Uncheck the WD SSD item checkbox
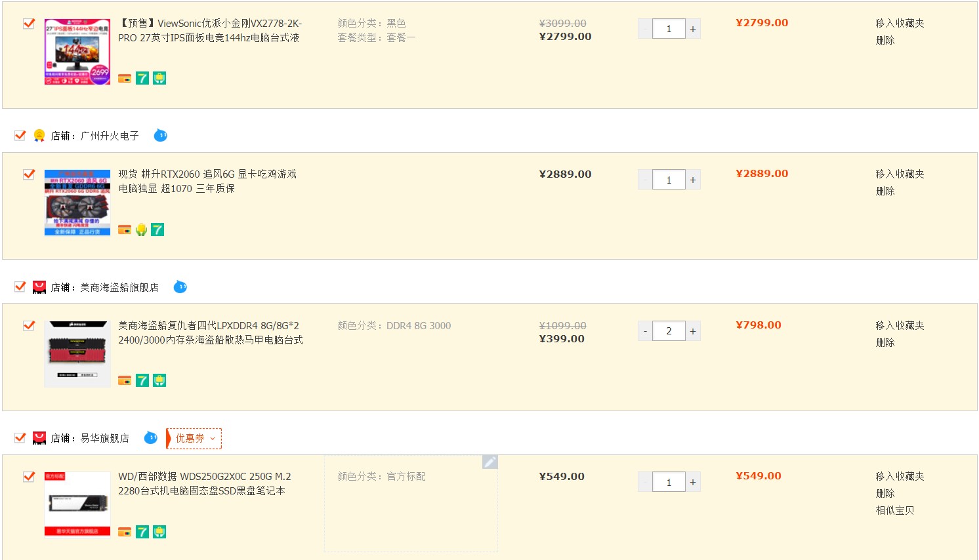The image size is (979, 560). 28,477
